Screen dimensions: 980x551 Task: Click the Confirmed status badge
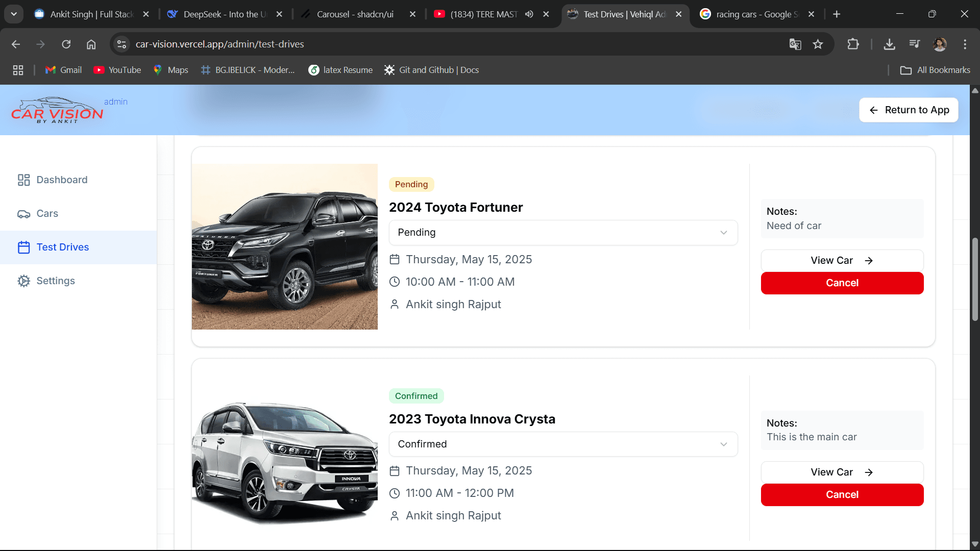(416, 396)
